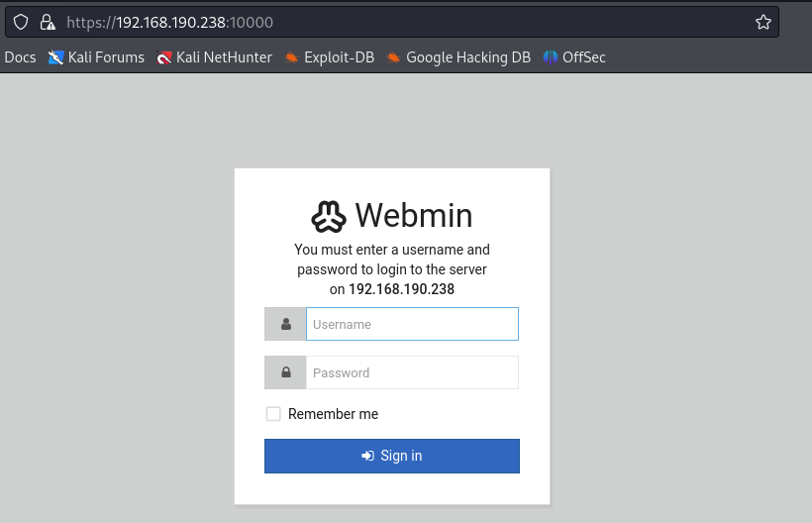
Task: Open the Docs bookmark
Action: (x=20, y=57)
